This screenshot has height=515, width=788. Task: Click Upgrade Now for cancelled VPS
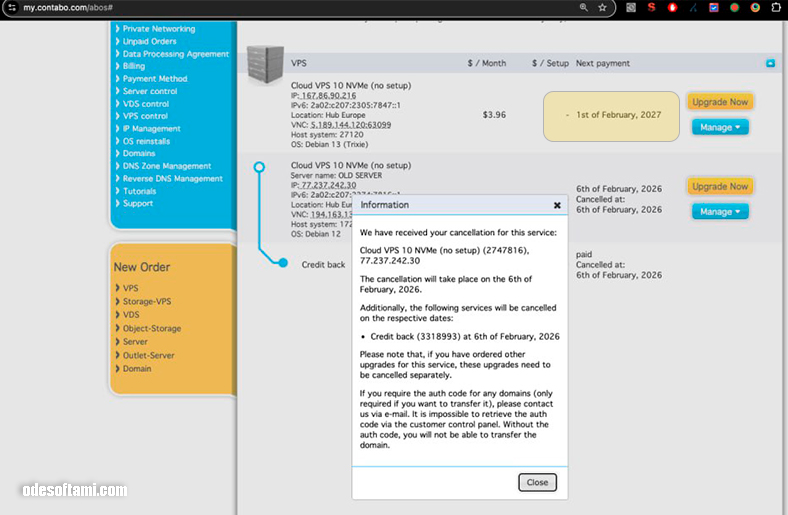click(720, 186)
